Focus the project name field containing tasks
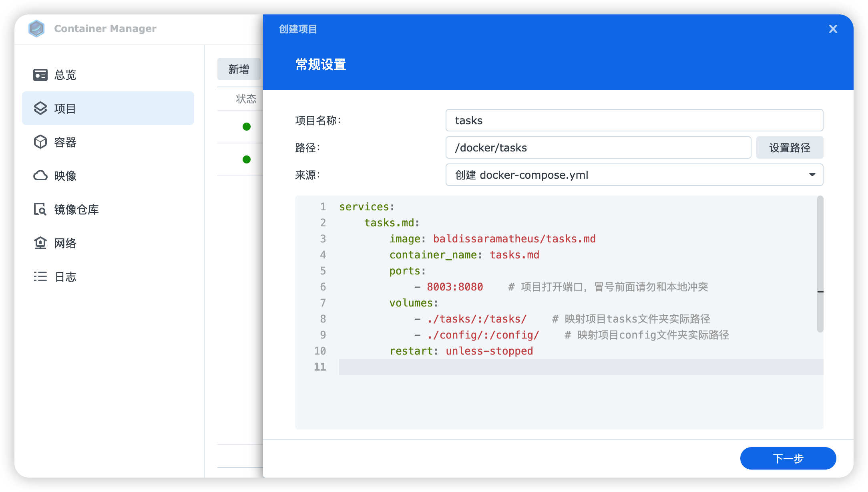 coord(634,120)
